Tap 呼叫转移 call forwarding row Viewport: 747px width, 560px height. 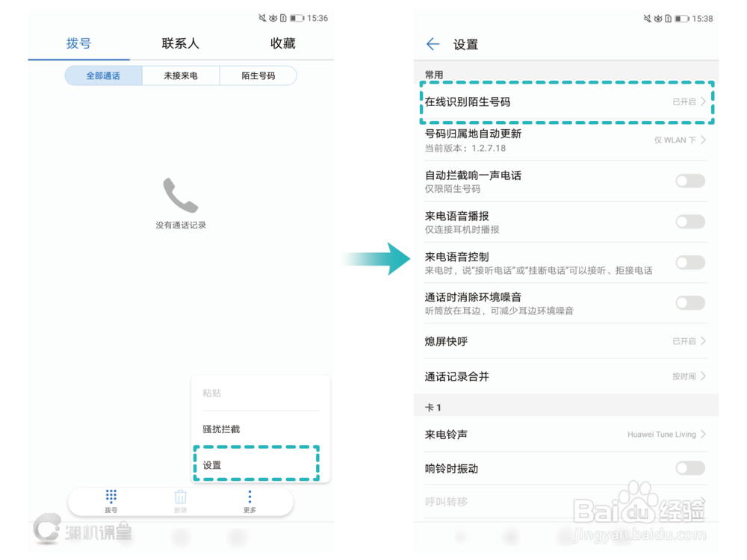point(566,502)
